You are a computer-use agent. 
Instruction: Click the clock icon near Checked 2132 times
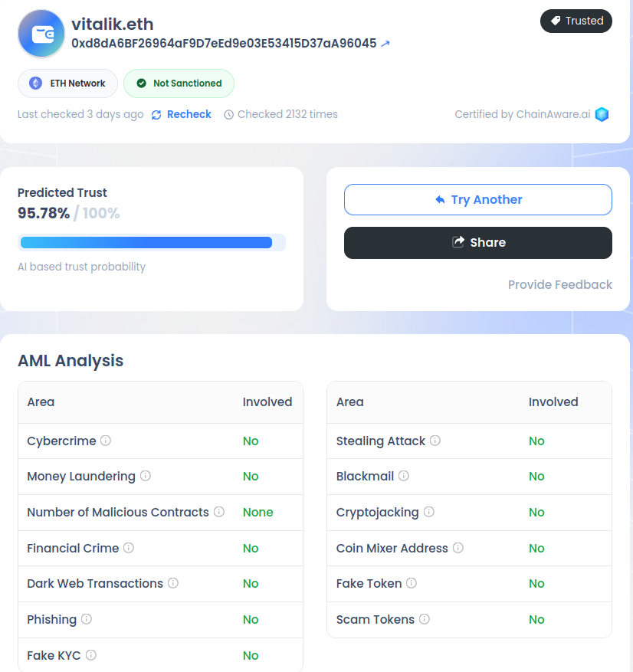(x=228, y=114)
